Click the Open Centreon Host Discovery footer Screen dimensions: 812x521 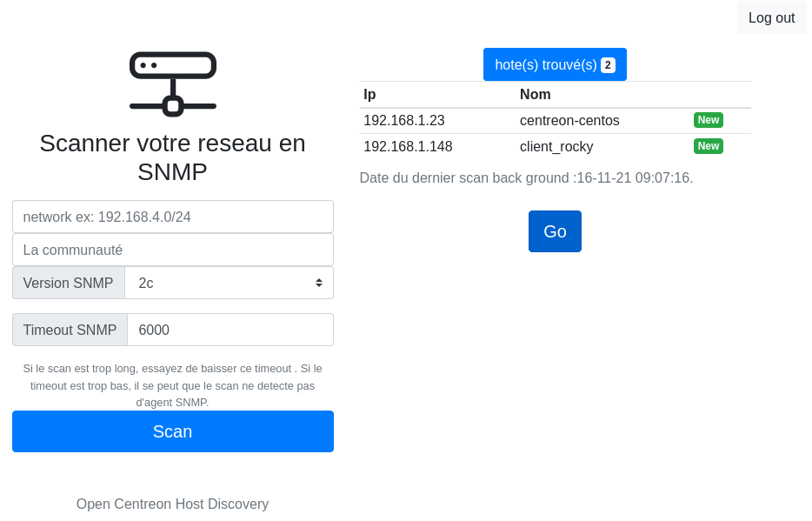point(172,504)
